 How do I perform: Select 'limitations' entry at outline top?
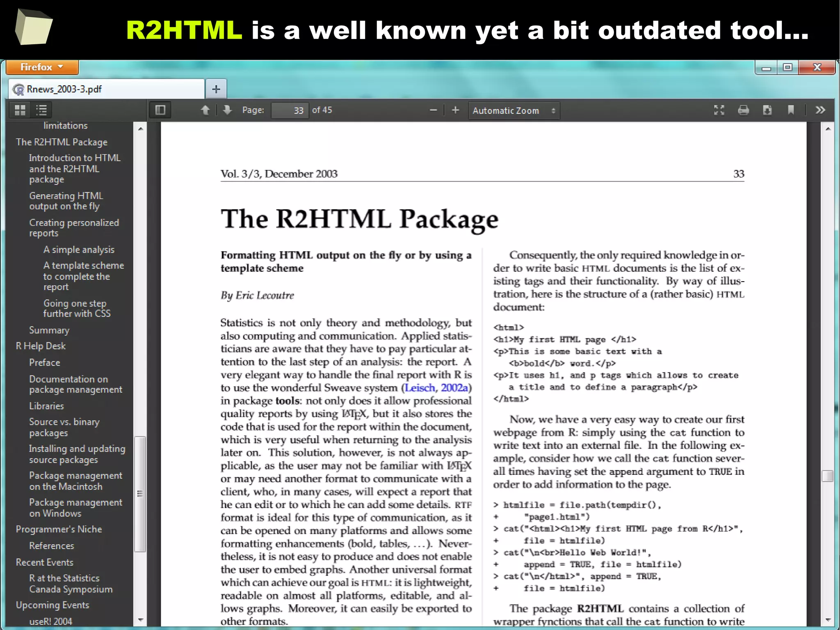pos(65,126)
